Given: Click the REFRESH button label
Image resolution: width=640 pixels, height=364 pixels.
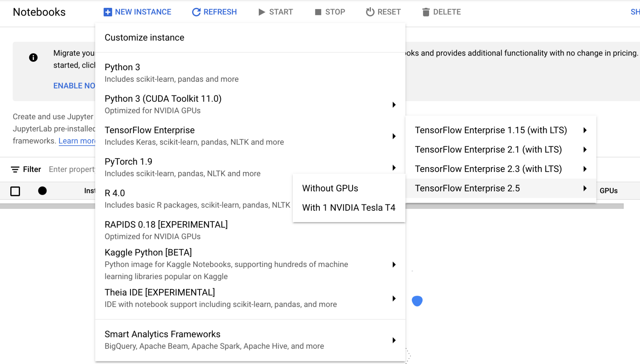Looking at the screenshot, I should coord(220,12).
